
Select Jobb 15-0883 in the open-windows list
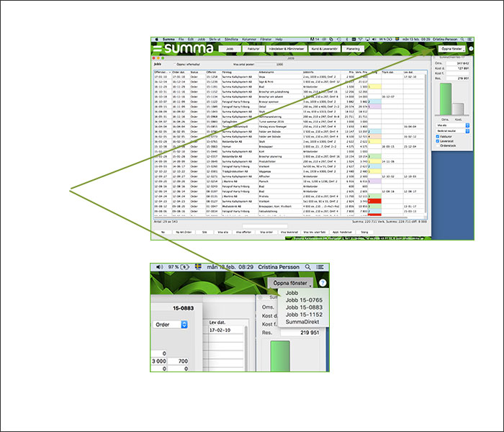304,307
